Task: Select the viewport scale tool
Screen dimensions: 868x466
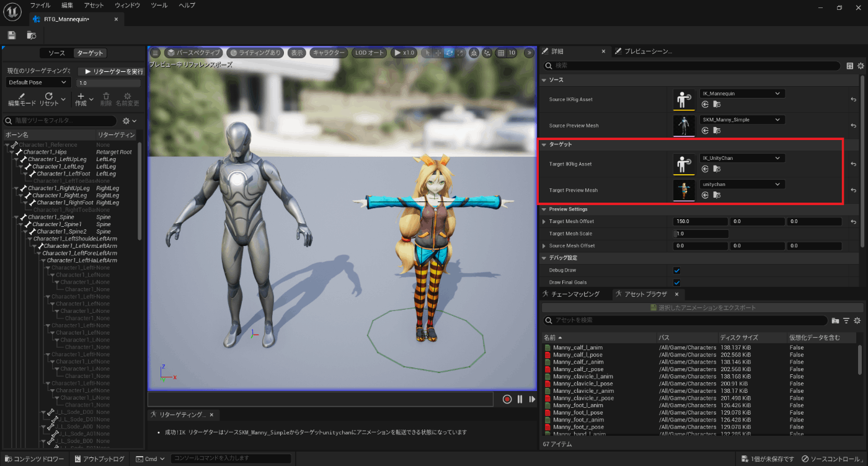Action: pyautogui.click(x=460, y=53)
